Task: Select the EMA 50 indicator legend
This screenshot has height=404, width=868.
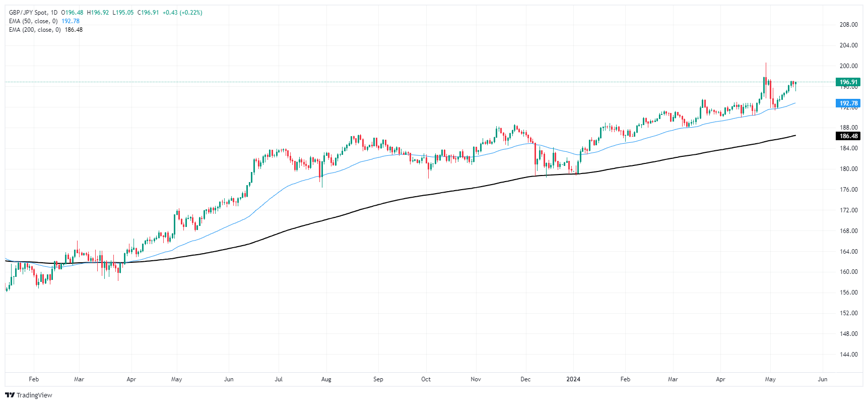Action: (x=33, y=21)
